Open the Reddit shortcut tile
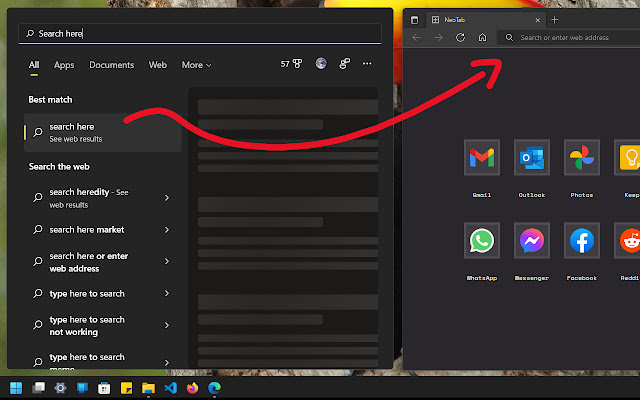Screen dimensions: 640x400 coord(628,240)
